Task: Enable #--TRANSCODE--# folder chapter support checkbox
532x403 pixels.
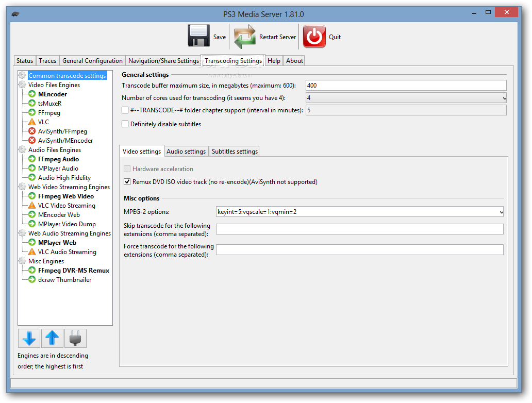Action: pyautogui.click(x=125, y=110)
